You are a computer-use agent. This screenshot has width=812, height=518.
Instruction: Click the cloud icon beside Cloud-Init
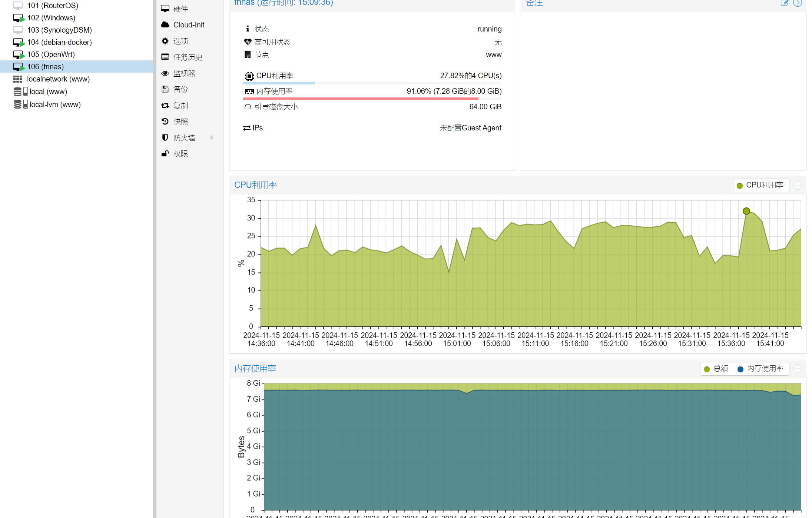coord(165,25)
